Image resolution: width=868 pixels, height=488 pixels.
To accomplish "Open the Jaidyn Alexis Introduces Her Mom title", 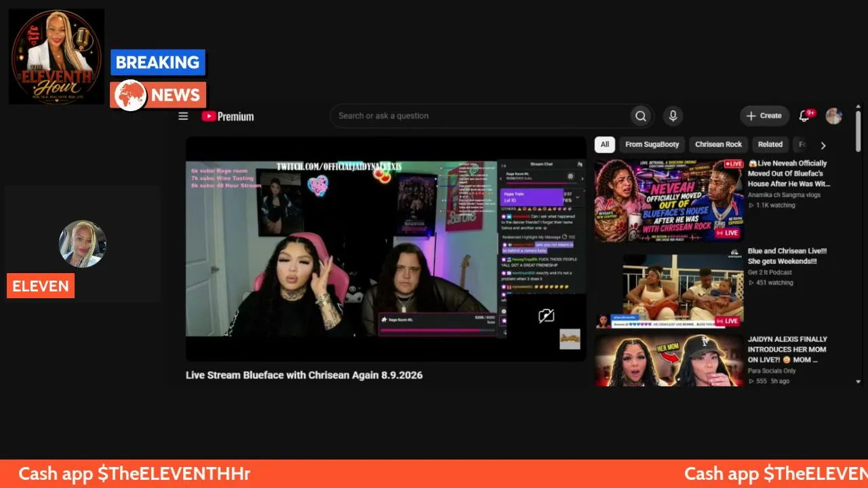I will point(787,349).
